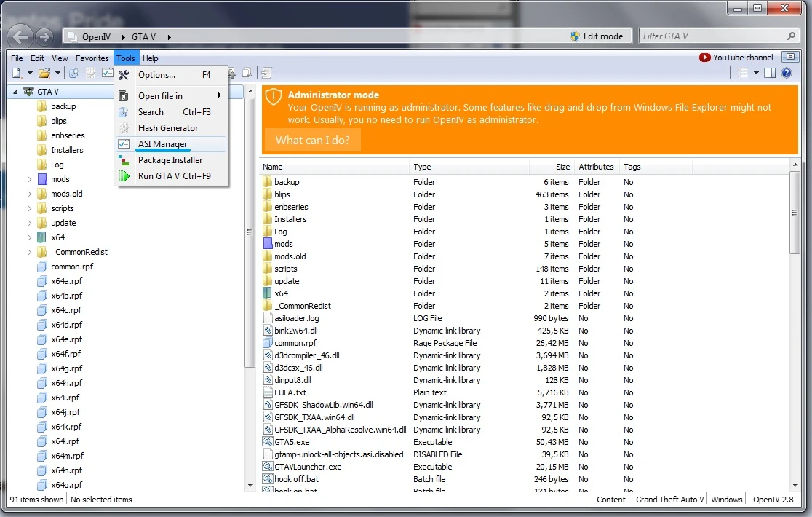This screenshot has height=517, width=812.
Task: Launch the game via the green Run GTA V icon
Action: [125, 175]
